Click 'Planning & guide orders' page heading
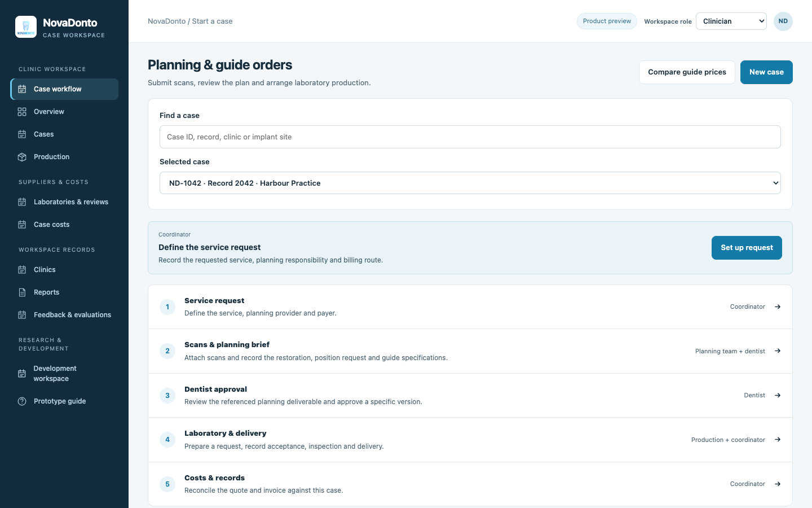 (x=220, y=65)
